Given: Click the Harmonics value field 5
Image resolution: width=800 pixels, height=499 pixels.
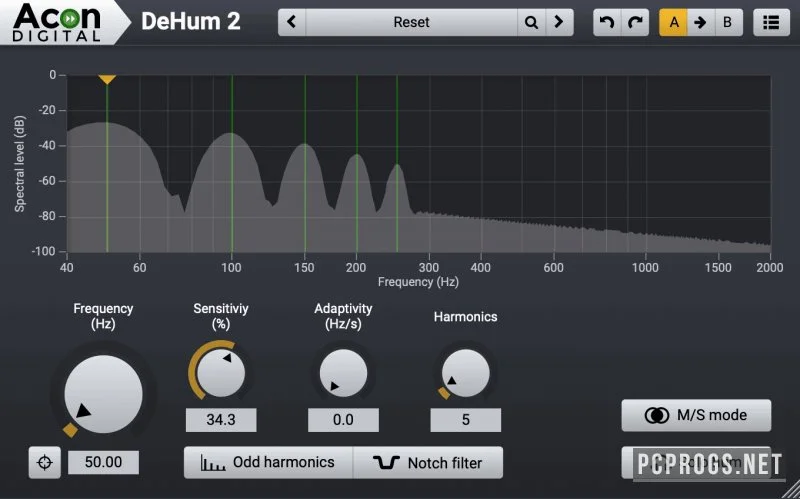Looking at the screenshot, I should click(465, 420).
